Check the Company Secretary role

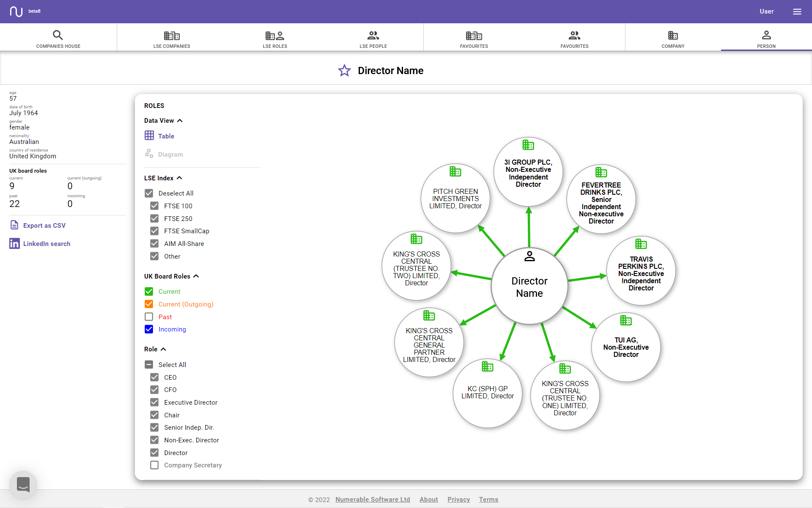154,465
